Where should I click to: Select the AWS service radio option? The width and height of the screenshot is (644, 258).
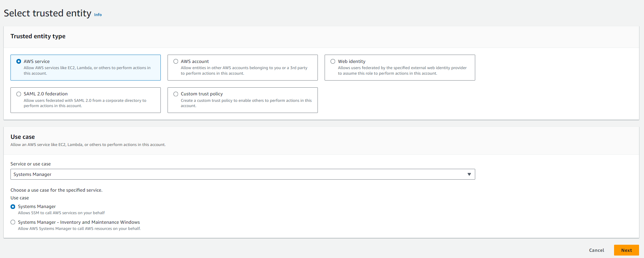point(19,61)
